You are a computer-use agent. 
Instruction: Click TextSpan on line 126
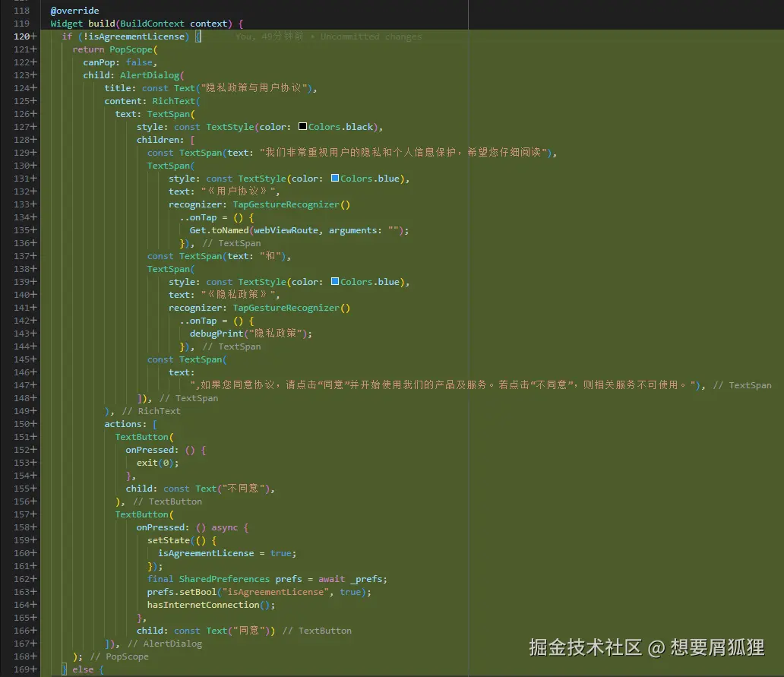[x=169, y=114]
